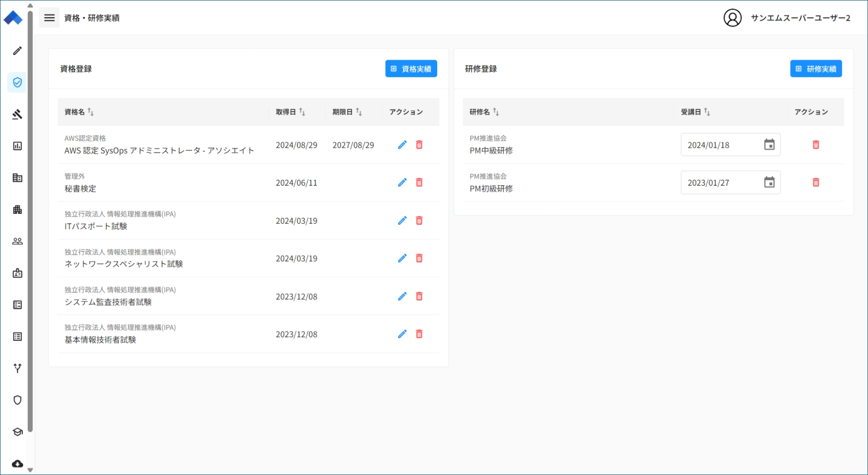The height and width of the screenshot is (475, 868).
Task: Open calendar picker for 2024/01/18 date
Action: pos(769,145)
